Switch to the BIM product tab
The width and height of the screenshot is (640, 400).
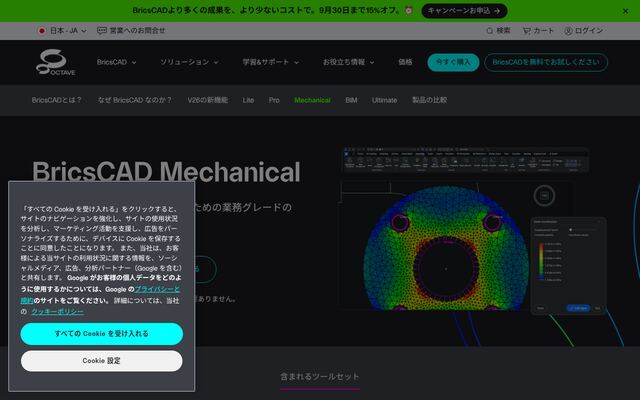[351, 100]
